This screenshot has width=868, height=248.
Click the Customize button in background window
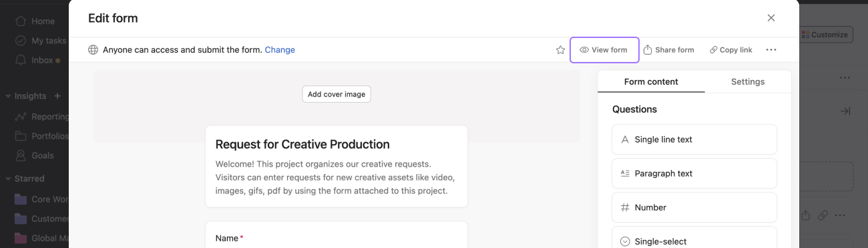[826, 35]
